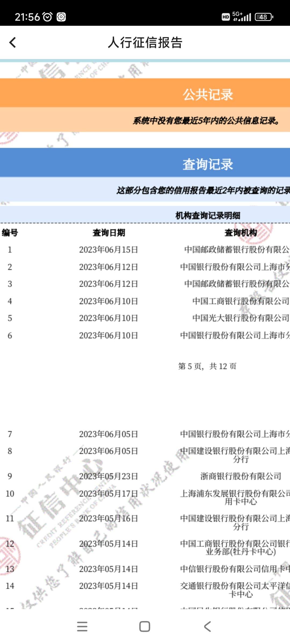Tap the page indicator 第 5 页, 共 12 页
Image resolution: width=290 pixels, height=644 pixels.
(x=207, y=366)
